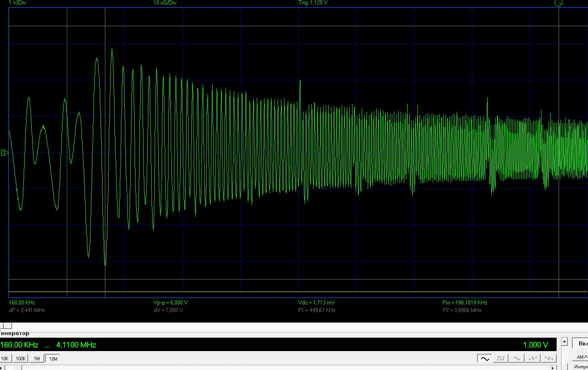This screenshot has height=370, width=588.
Task: Toggle the 10K frequency range button
Action: point(5,358)
